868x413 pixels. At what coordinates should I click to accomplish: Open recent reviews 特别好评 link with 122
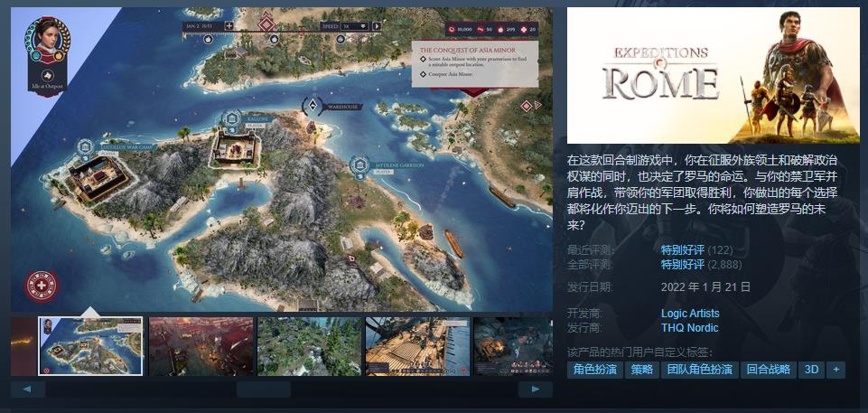[683, 249]
